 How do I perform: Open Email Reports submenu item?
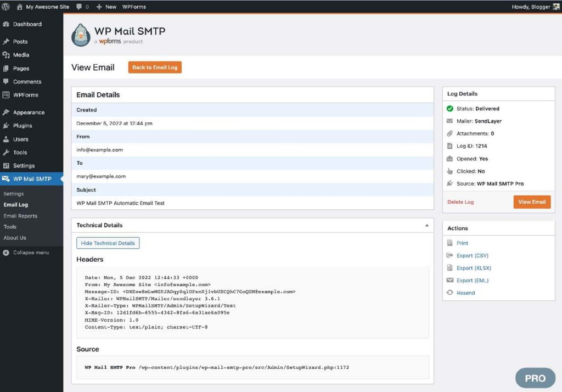pyautogui.click(x=20, y=216)
